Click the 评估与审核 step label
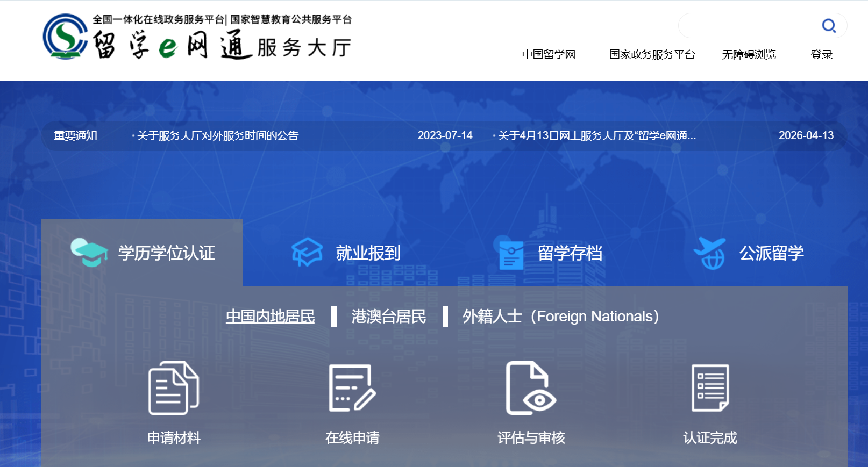 tap(531, 438)
